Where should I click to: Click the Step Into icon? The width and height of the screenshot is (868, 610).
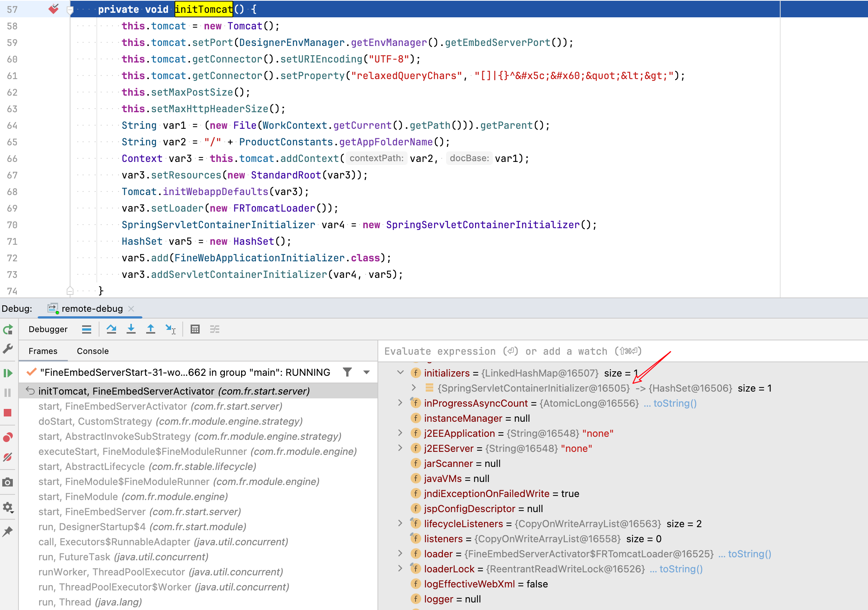[x=131, y=329]
